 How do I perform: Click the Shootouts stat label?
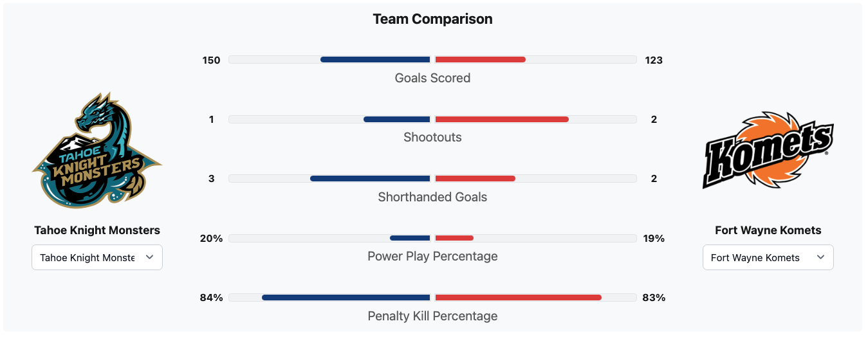432,138
